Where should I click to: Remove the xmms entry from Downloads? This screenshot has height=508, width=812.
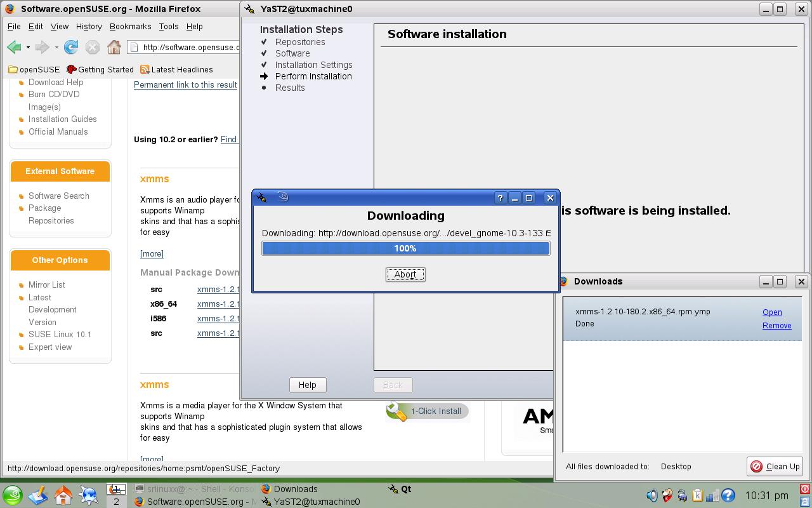coord(776,326)
